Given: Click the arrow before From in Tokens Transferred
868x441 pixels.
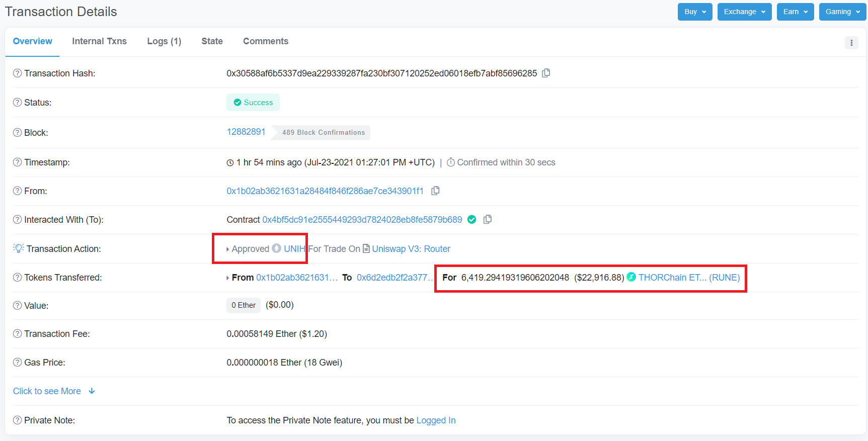Looking at the screenshot, I should (228, 278).
